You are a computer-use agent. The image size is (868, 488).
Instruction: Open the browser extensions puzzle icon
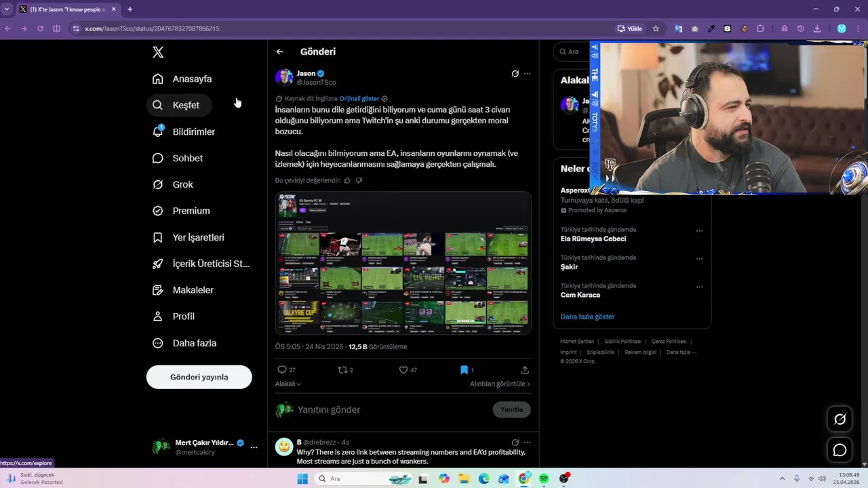point(760,28)
